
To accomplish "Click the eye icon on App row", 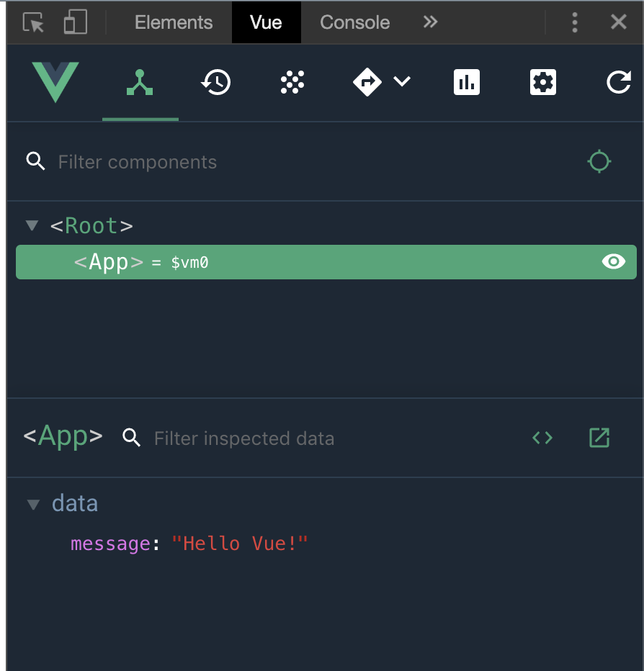I will tap(614, 262).
